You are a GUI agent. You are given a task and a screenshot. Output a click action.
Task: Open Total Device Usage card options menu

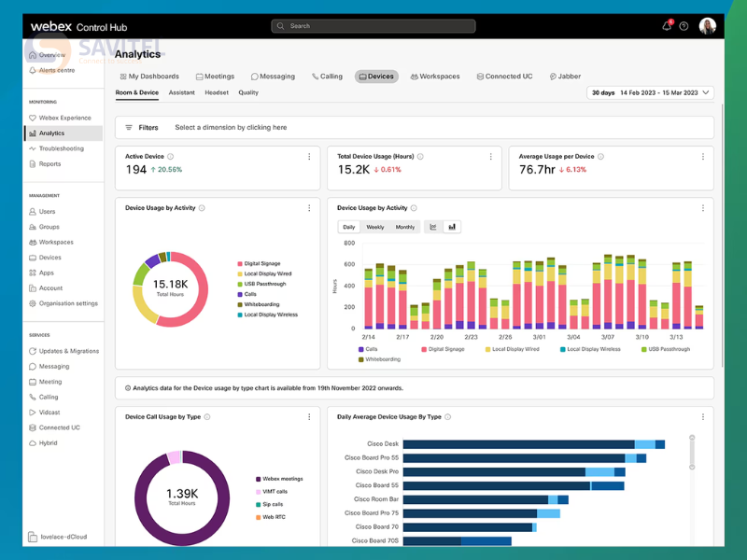pos(491,157)
